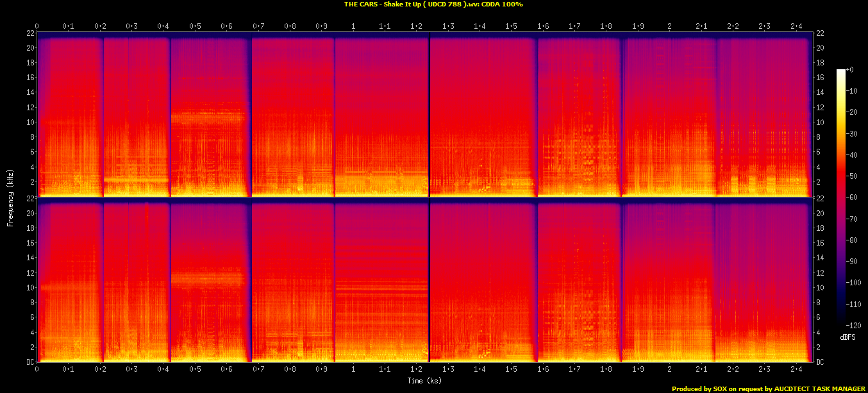Click the bright 11 kHz band in the lower channel
This screenshot has width=868, height=393.
point(208,280)
